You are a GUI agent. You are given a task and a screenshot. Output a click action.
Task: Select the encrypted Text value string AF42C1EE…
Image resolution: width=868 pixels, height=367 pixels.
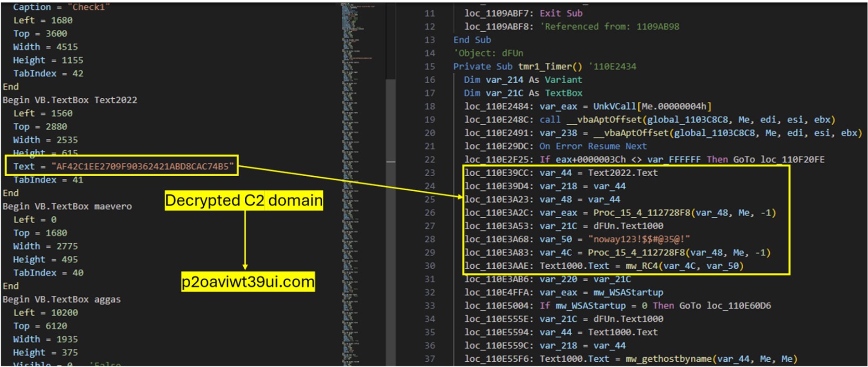[x=142, y=166]
